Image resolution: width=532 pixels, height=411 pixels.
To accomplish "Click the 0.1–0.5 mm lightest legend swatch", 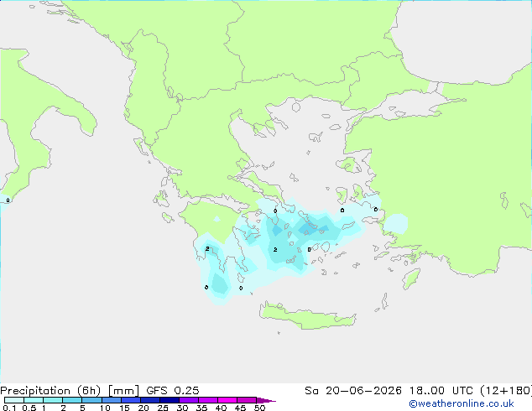I will [x=14, y=400].
